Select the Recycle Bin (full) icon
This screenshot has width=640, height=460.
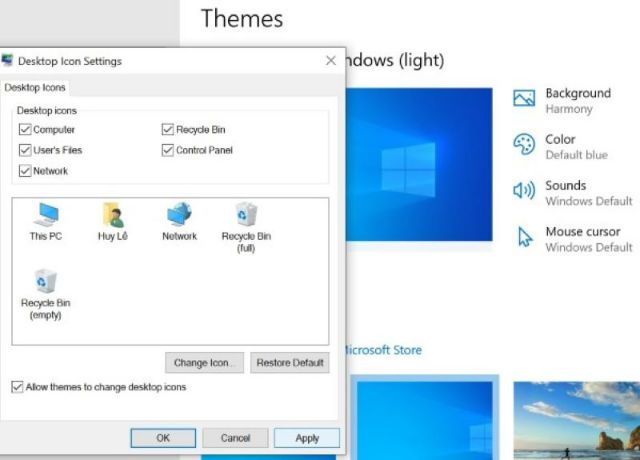[x=246, y=227]
